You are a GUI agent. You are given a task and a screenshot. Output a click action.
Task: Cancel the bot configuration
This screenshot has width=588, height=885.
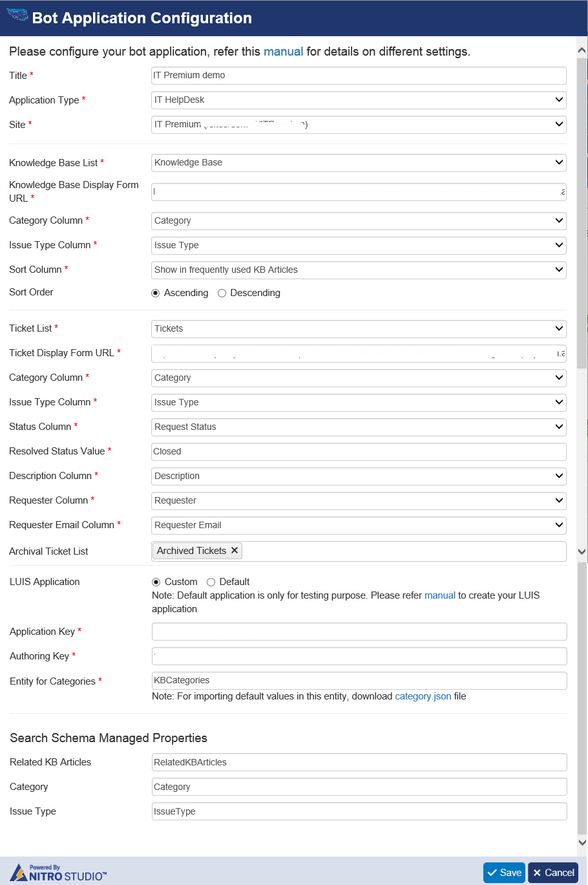pyautogui.click(x=553, y=873)
